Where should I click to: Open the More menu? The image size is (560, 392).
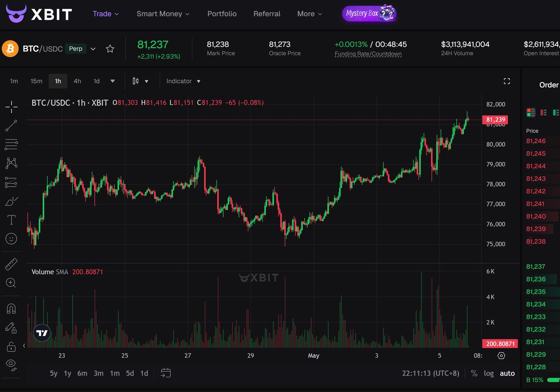[x=310, y=14]
